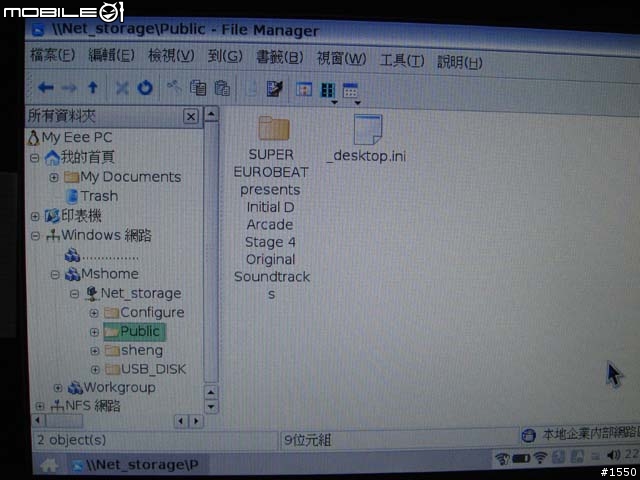Click sidebar horizontal scroll left arrow

(x=38, y=420)
